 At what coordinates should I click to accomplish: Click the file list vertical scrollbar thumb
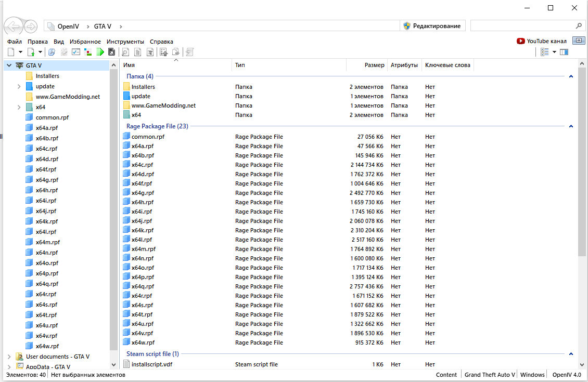coord(582,162)
